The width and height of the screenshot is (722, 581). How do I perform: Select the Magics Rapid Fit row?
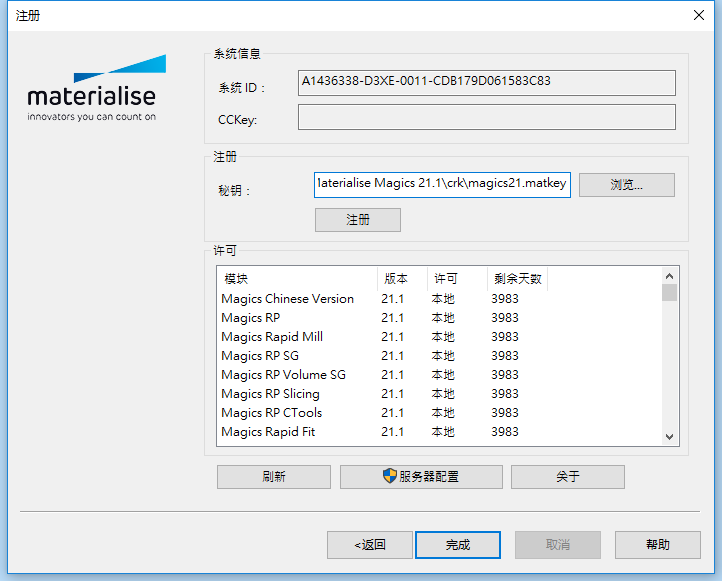click(x=266, y=432)
